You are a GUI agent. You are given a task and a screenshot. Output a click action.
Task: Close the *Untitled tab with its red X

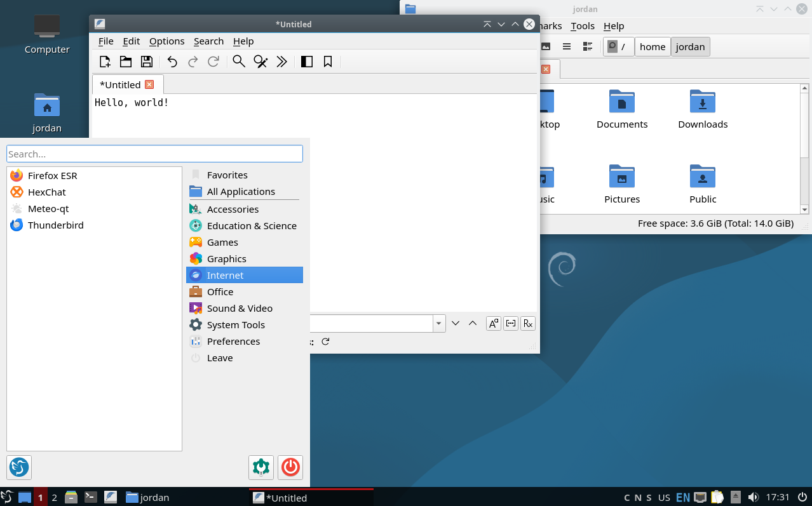click(x=149, y=84)
